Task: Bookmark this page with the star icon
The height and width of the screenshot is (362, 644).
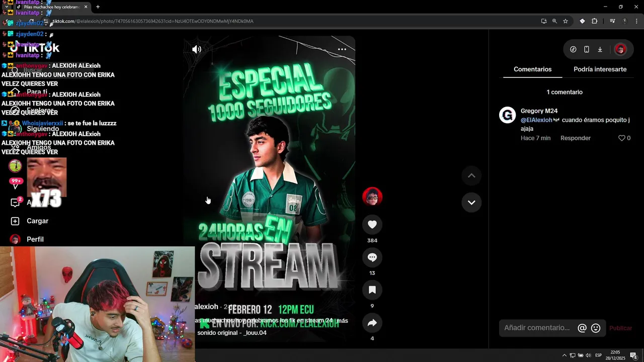Action: pyautogui.click(x=566, y=21)
